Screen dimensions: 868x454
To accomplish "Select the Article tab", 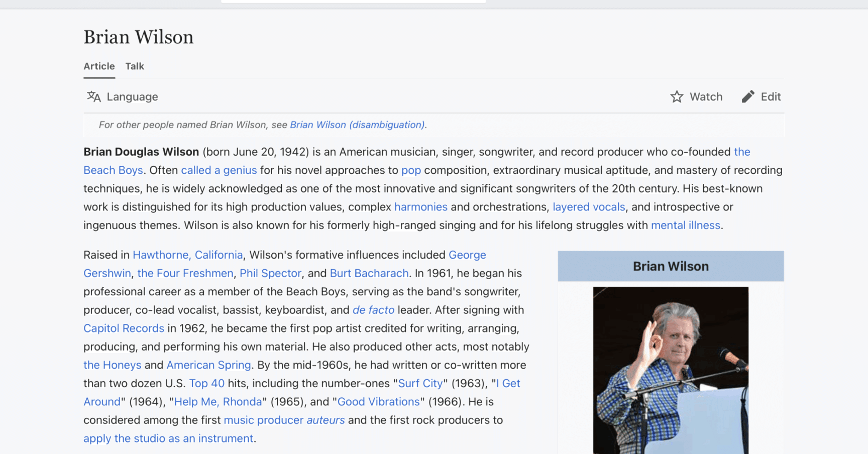I will [x=99, y=66].
